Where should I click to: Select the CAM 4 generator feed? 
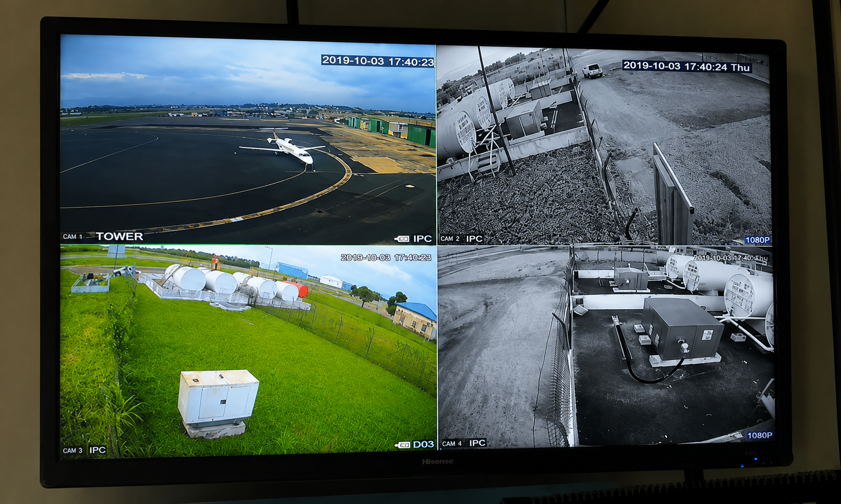(606, 347)
